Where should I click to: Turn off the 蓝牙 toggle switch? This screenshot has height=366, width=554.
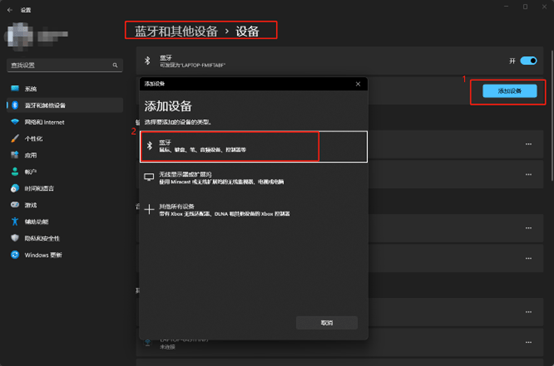click(529, 61)
